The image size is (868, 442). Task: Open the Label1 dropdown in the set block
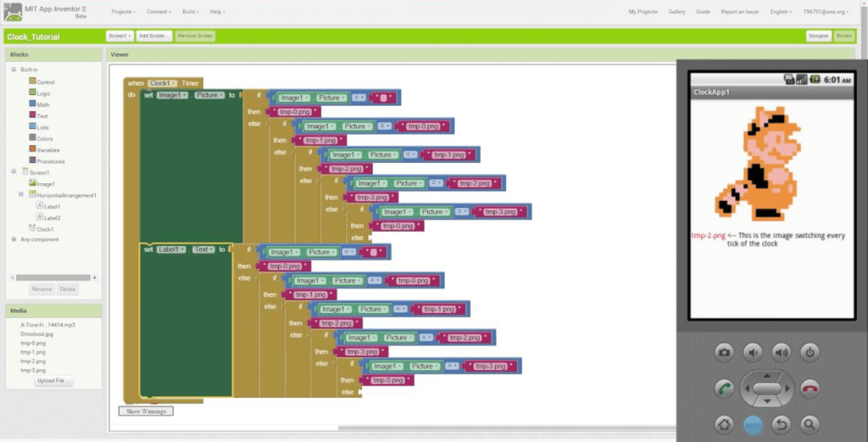click(x=171, y=249)
